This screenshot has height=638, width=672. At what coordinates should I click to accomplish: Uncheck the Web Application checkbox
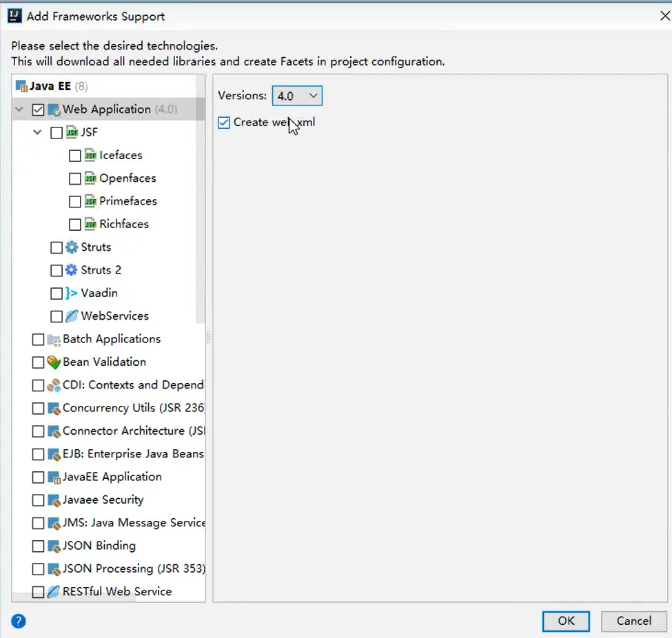coord(38,110)
